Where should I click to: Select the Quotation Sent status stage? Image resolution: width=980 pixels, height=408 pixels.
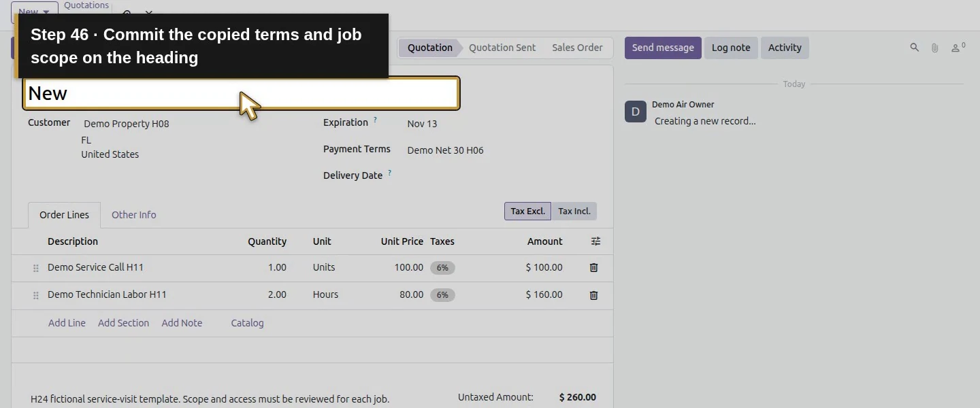click(x=502, y=48)
